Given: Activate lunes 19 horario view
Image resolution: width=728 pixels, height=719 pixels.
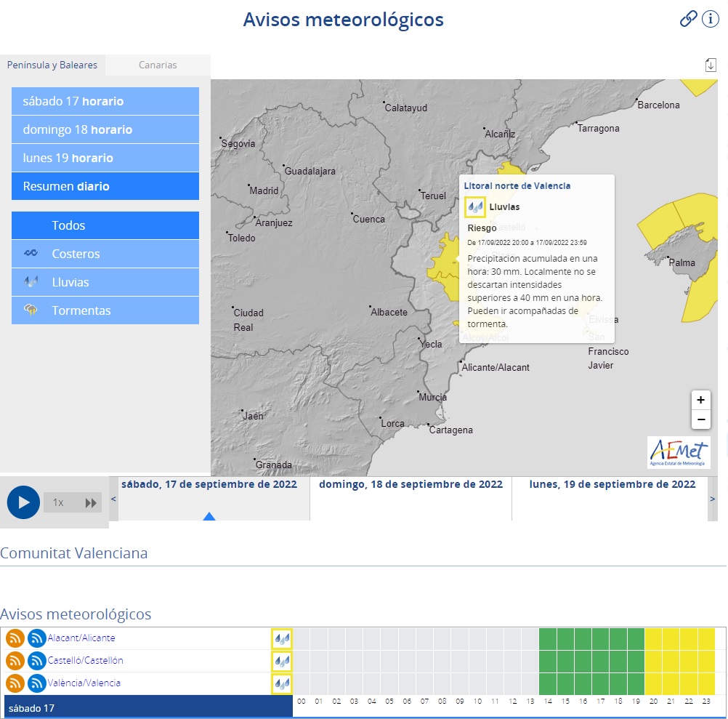Looking at the screenshot, I should (105, 158).
